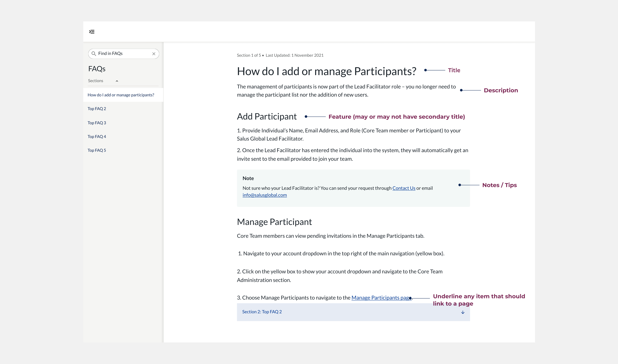Open Top FAQ 2 in sidebar
The width and height of the screenshot is (618, 364).
[x=97, y=109]
